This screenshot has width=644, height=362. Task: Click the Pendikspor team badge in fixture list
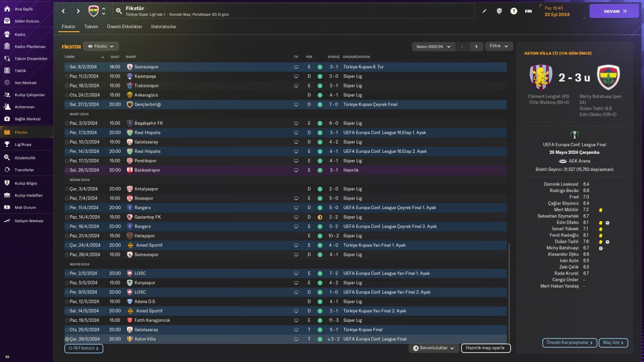pyautogui.click(x=130, y=161)
